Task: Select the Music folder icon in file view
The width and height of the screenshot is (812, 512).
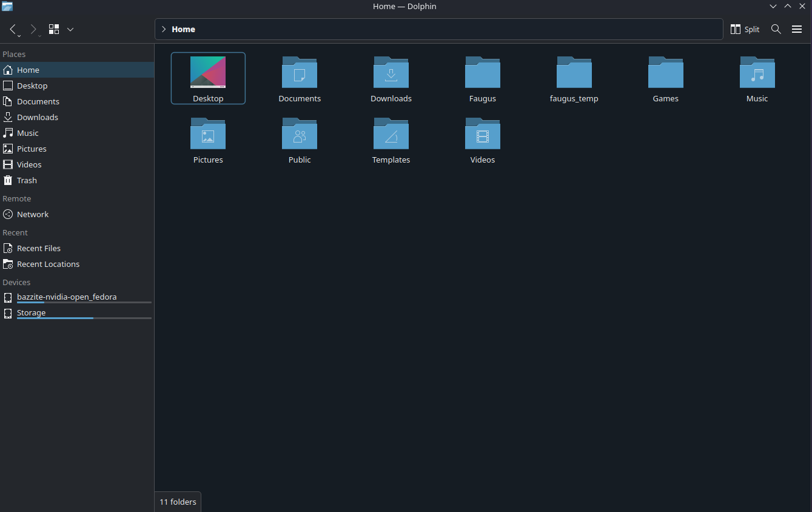Action: click(757, 72)
